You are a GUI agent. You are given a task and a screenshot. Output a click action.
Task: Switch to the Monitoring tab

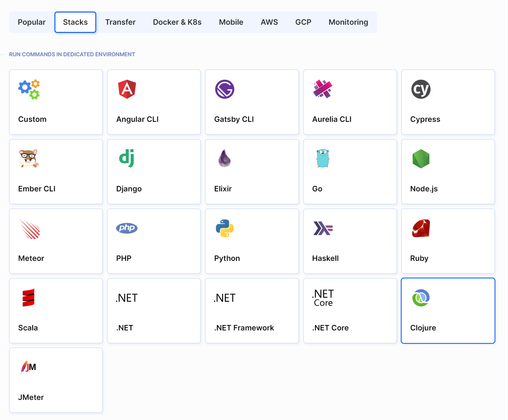click(348, 22)
